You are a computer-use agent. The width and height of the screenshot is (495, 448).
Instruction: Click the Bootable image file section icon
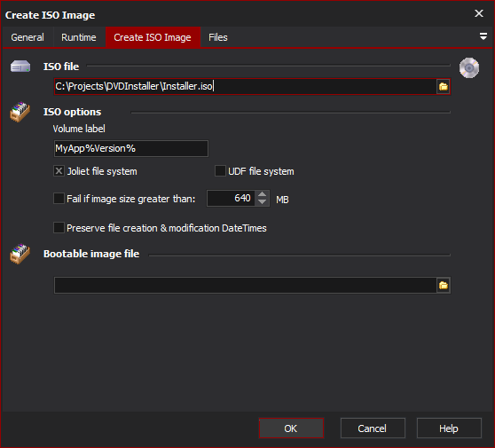20,254
